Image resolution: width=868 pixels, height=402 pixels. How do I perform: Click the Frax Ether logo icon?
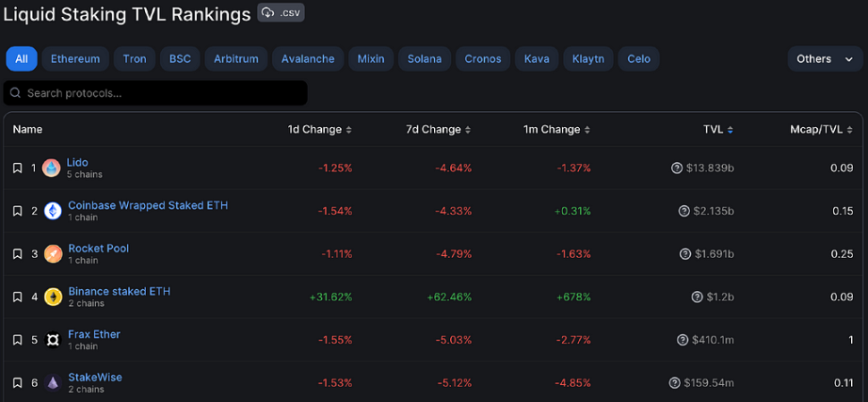point(53,340)
